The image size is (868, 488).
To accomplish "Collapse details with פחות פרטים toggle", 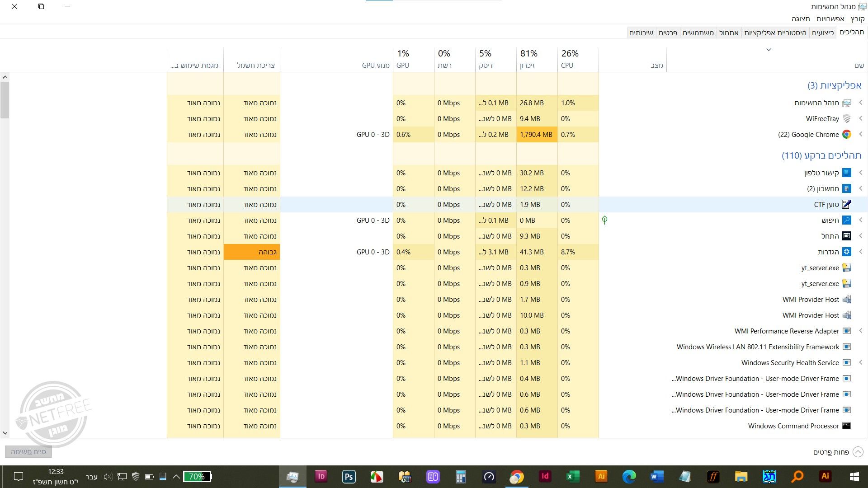I will pyautogui.click(x=838, y=452).
